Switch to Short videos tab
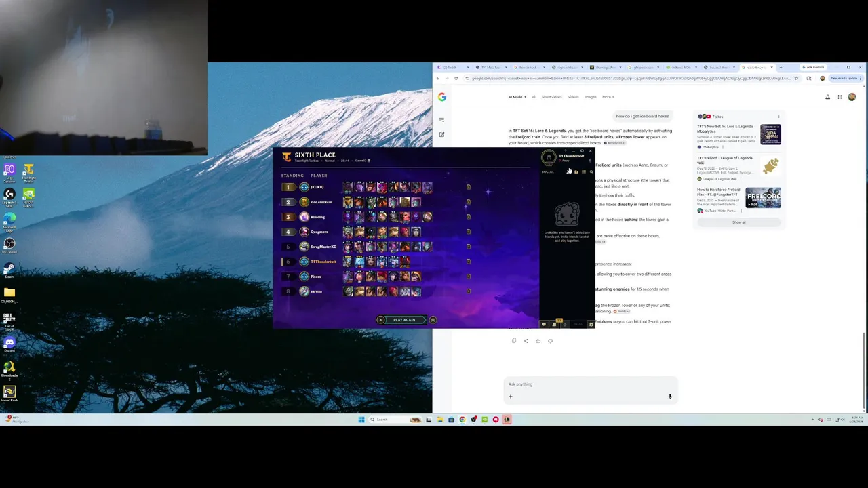The image size is (868, 488). pyautogui.click(x=551, y=97)
